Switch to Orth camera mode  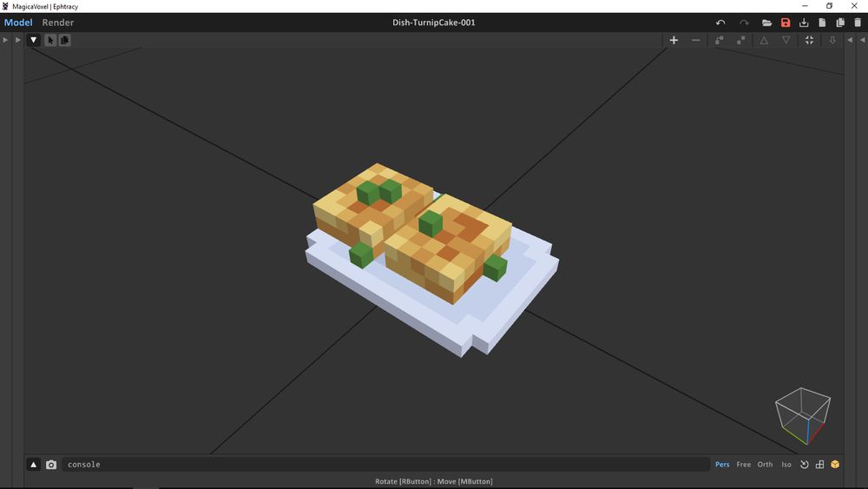coord(765,465)
